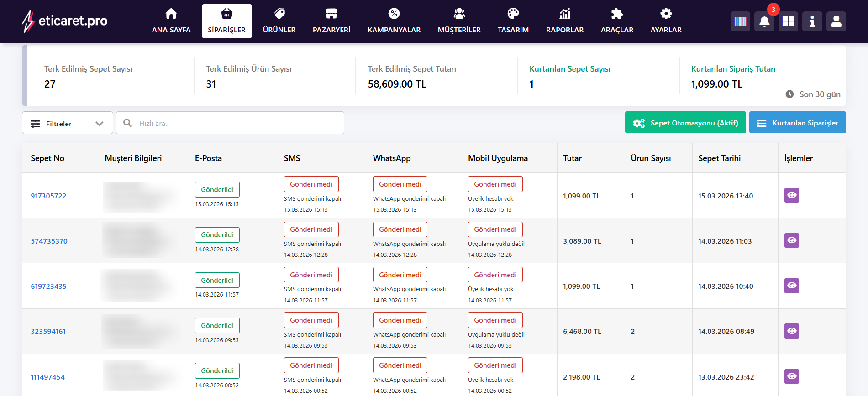Screen dimensions: 868x396
Task: Switch to the Ürünler tab
Action: 279,21
